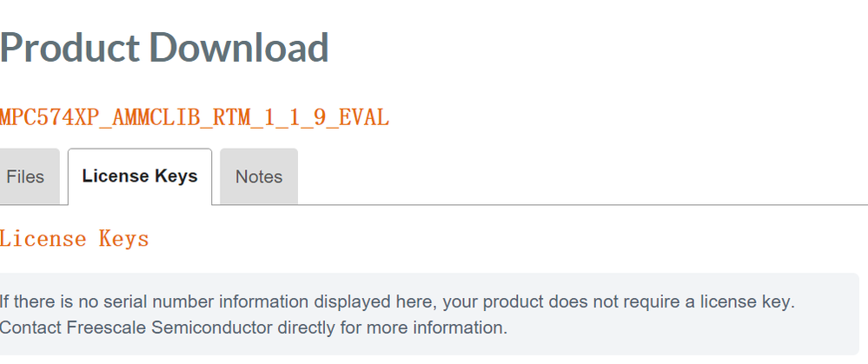The image size is (868, 364).
Task: Click "license key" in the notice text
Action: (x=745, y=302)
